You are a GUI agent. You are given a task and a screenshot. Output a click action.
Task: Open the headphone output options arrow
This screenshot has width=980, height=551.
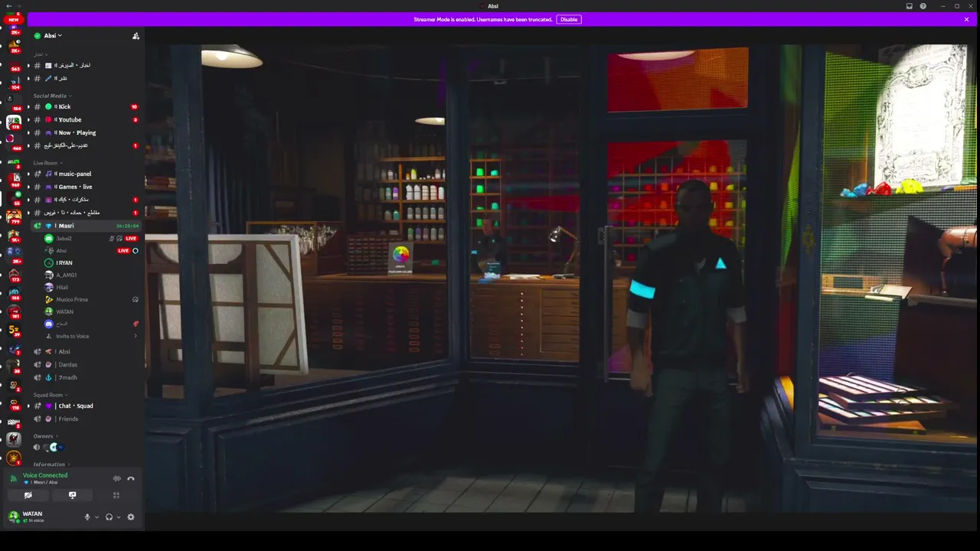point(118,517)
